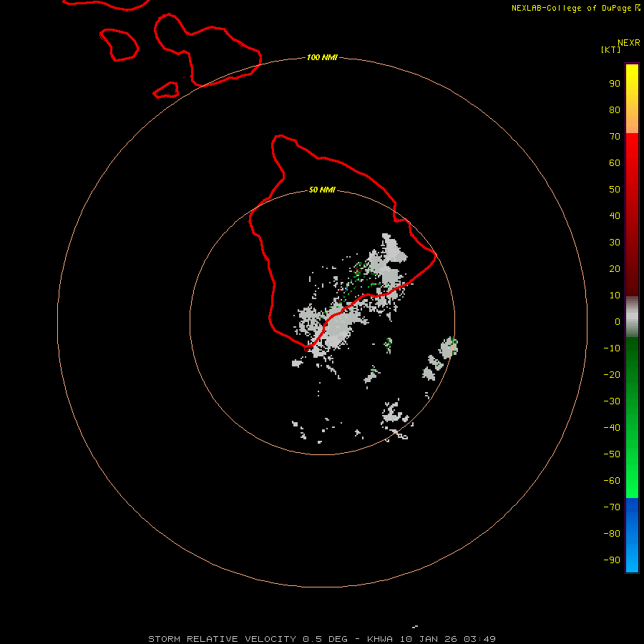Screen dimensions: 644x644
Task: Click the -40 value on velocity scale
Action: click(612, 428)
